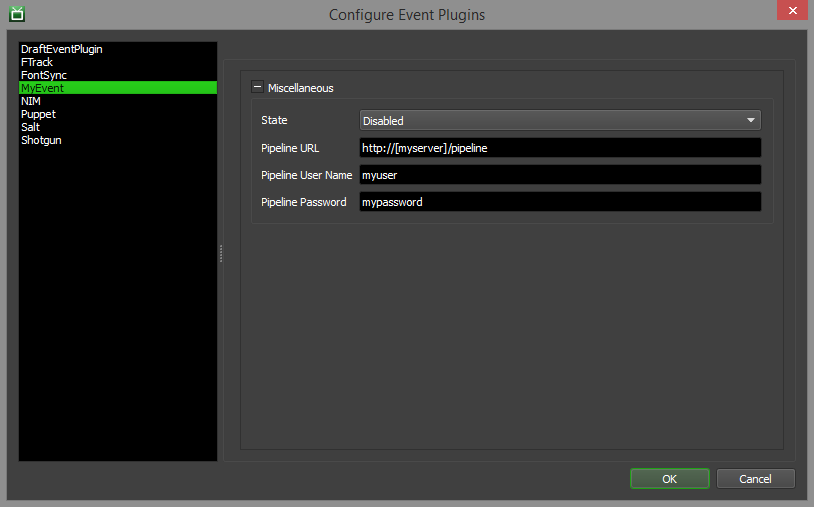Choose the FontSync plugin entry
814x507 pixels.
(44, 75)
